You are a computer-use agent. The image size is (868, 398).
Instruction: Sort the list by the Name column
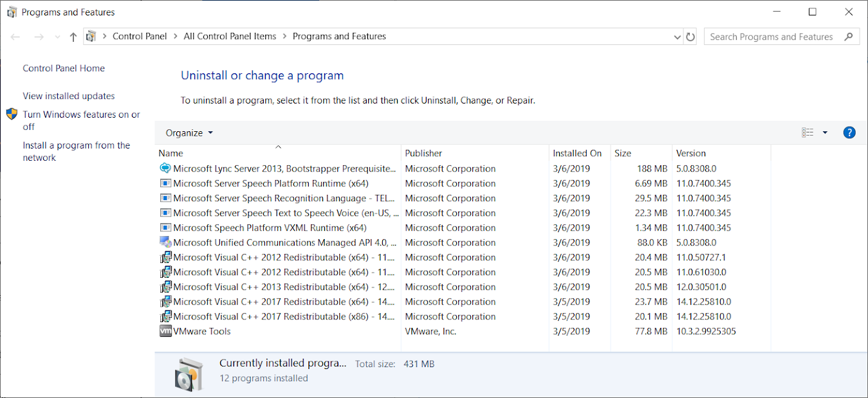point(278,153)
